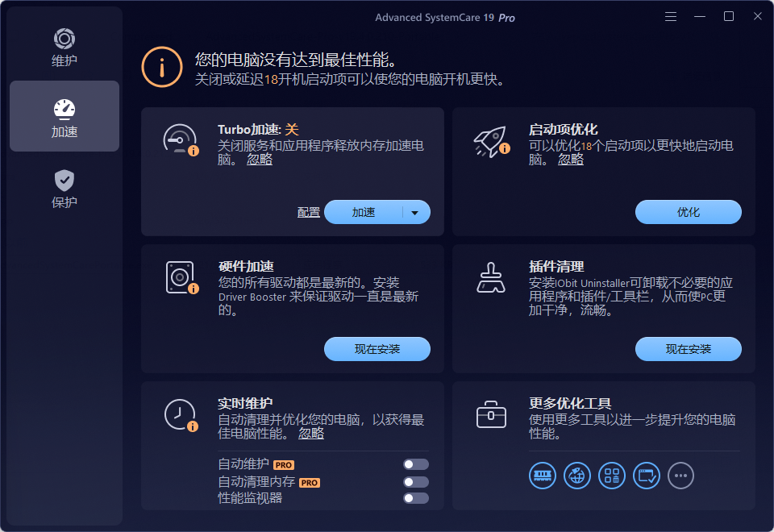Screen dimensions: 774x532
Task: Click the Advanced SystemCare 19 Pro title
Action: 445,17
